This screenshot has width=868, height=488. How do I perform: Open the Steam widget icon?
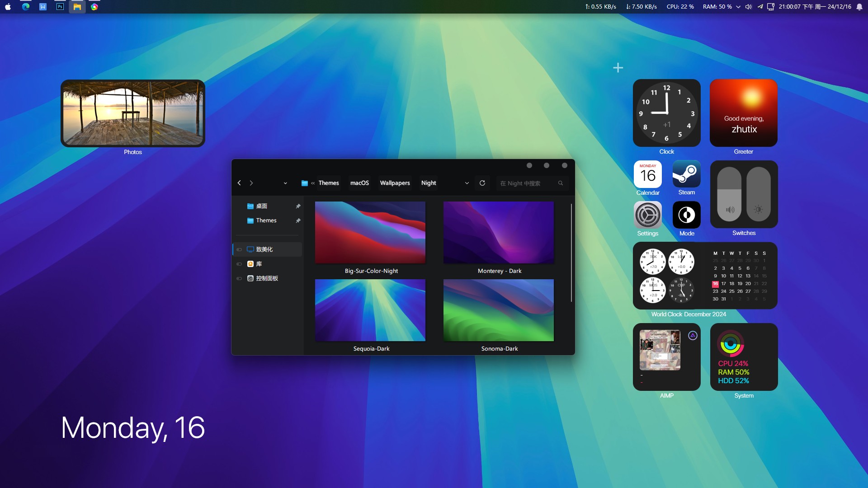click(686, 174)
